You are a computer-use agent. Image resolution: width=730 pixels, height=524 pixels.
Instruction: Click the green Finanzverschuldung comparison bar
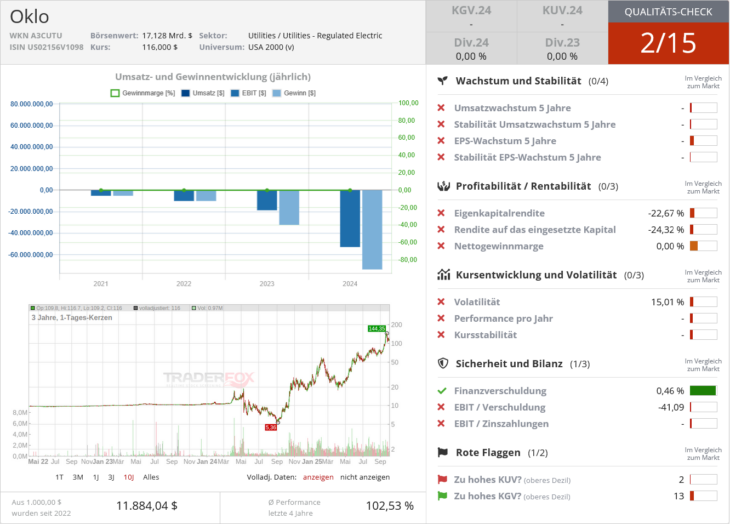[x=704, y=391]
